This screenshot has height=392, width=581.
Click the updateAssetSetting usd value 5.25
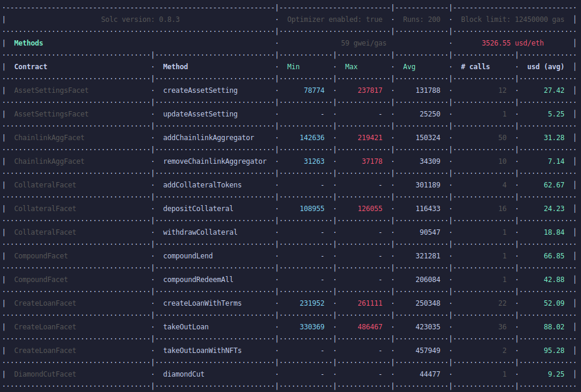pos(556,114)
